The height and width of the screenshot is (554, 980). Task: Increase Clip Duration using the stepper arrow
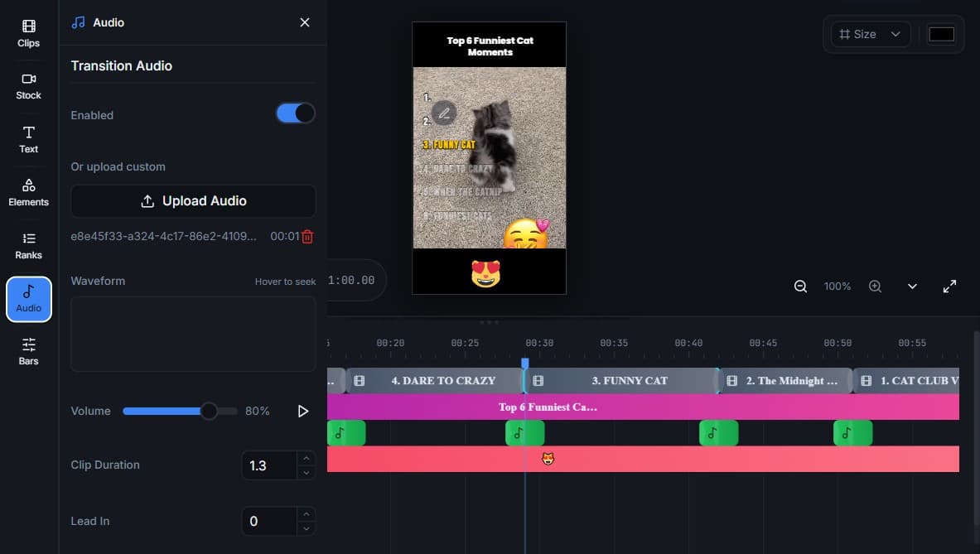pos(306,460)
